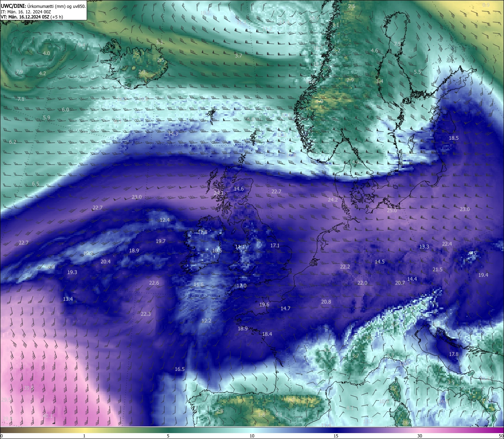This screenshot has height=439, width=504.
Task: Select the 7.1 value on the western edge
Action: 21,99
